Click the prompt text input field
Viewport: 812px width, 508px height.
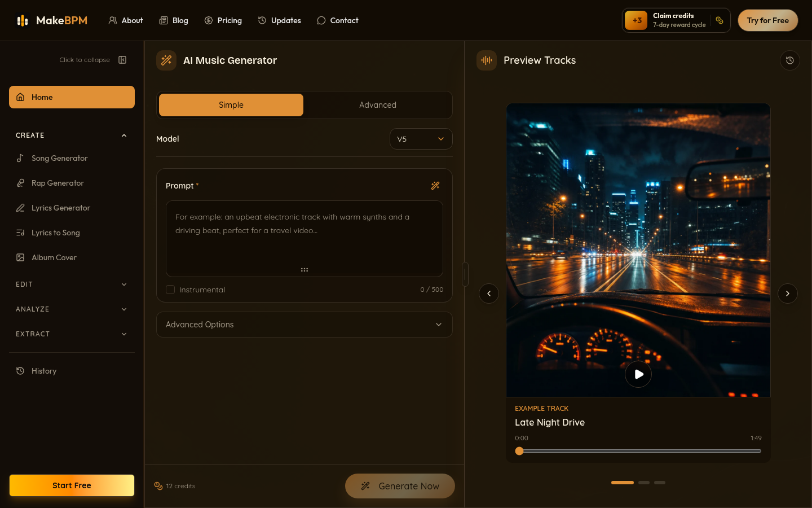[304, 239]
